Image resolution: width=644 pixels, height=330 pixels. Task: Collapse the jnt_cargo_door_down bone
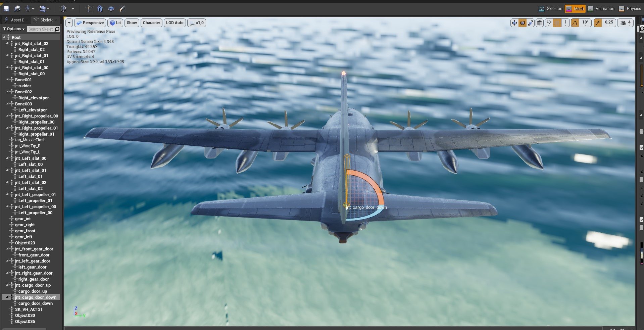click(x=7, y=297)
